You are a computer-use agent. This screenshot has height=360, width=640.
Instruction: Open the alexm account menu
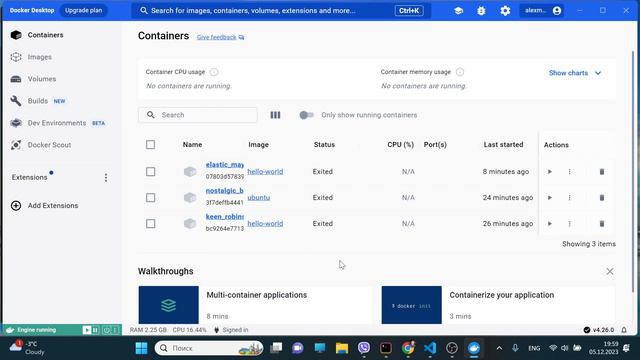tap(542, 11)
